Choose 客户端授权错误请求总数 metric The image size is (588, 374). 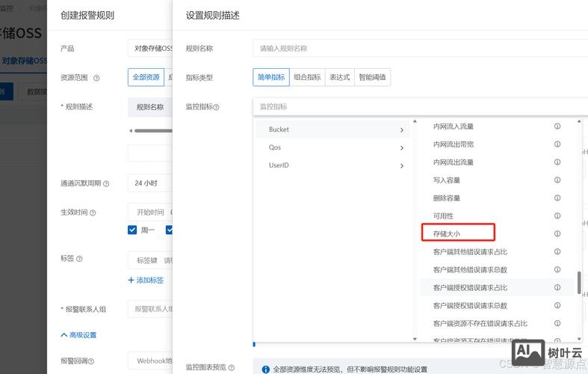pos(470,305)
